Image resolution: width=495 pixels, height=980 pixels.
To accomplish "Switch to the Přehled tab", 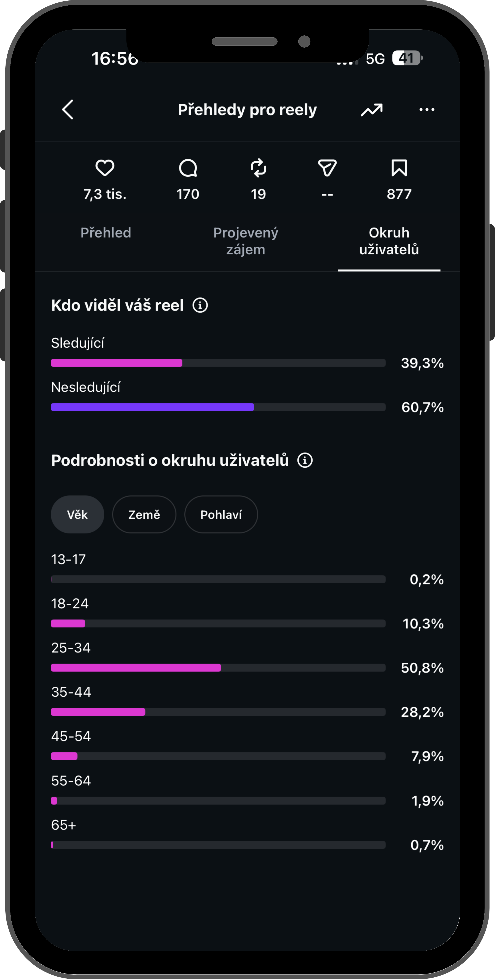I will click(x=106, y=233).
